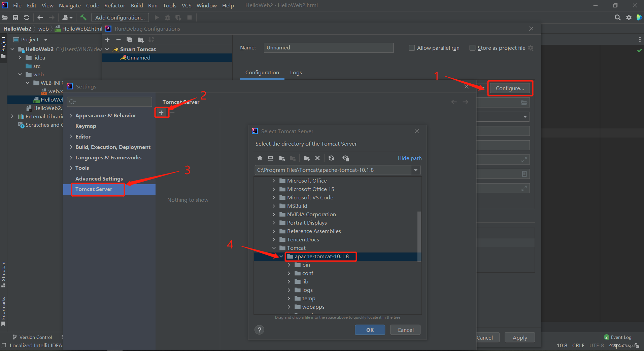Switch to Configuration tab

pyautogui.click(x=262, y=73)
